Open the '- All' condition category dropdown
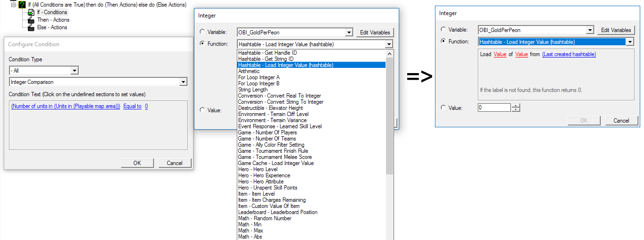644x240 pixels. (x=74, y=70)
